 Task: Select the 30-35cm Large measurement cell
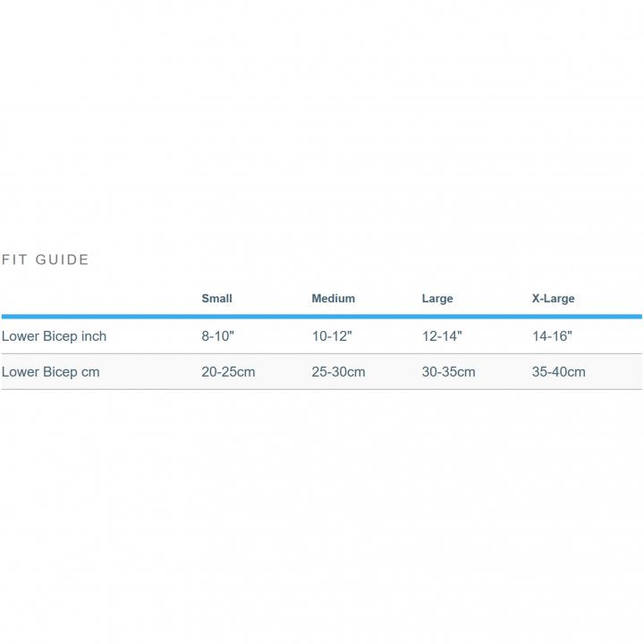tap(448, 372)
